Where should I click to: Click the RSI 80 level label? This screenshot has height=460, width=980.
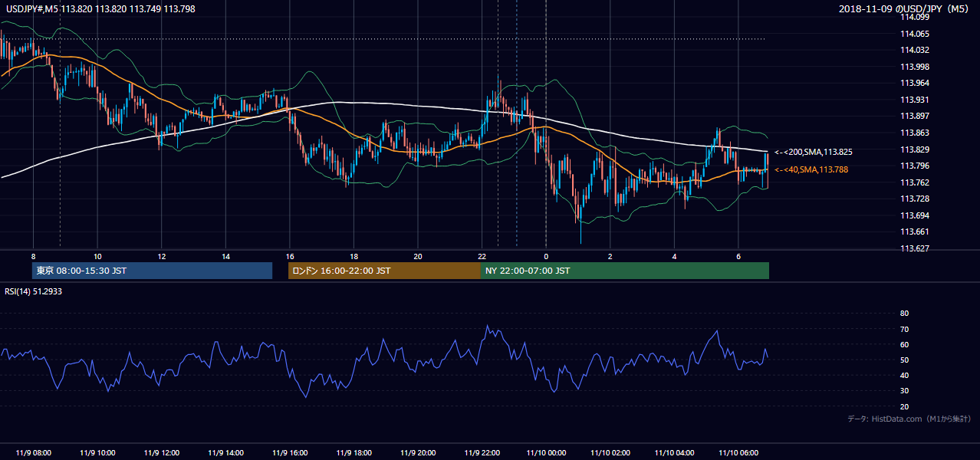coord(904,314)
